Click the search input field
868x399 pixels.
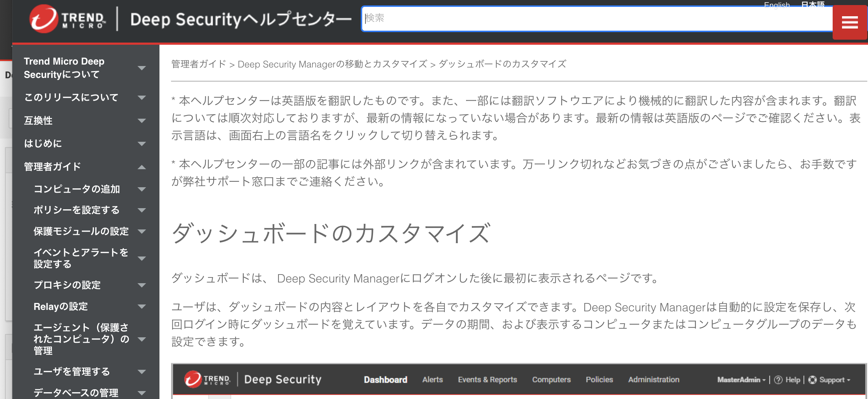pos(597,19)
